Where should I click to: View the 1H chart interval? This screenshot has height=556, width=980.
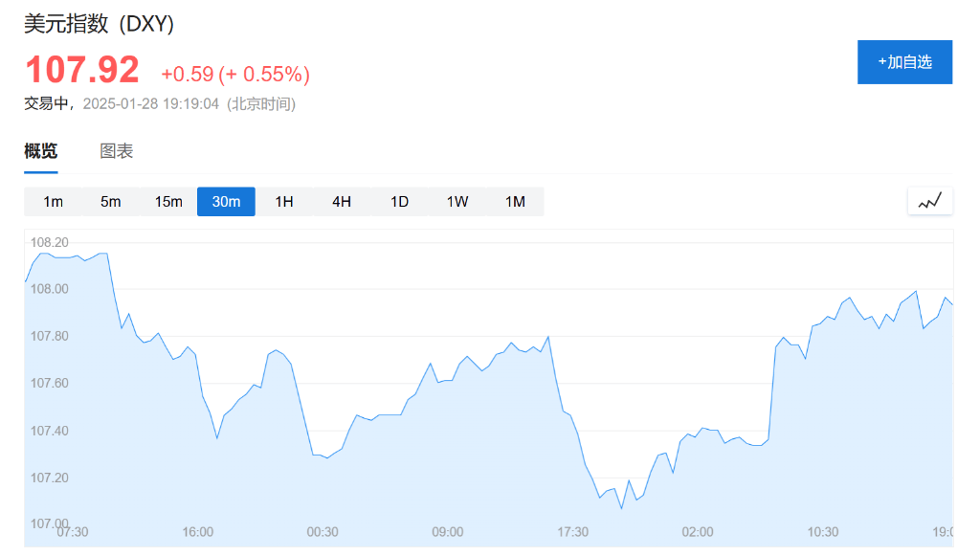click(283, 201)
